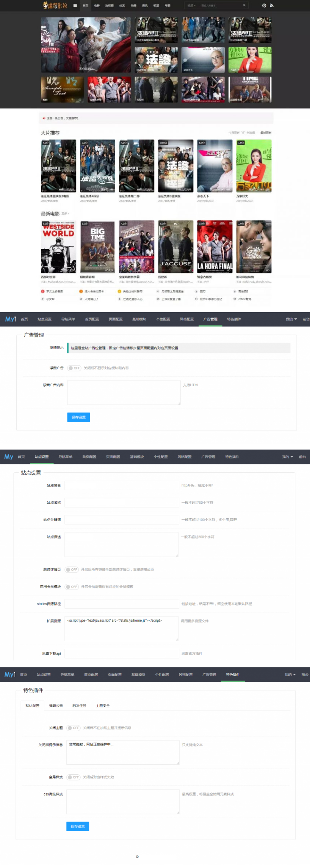Toggle the 关闭主题 switch

click(74, 728)
